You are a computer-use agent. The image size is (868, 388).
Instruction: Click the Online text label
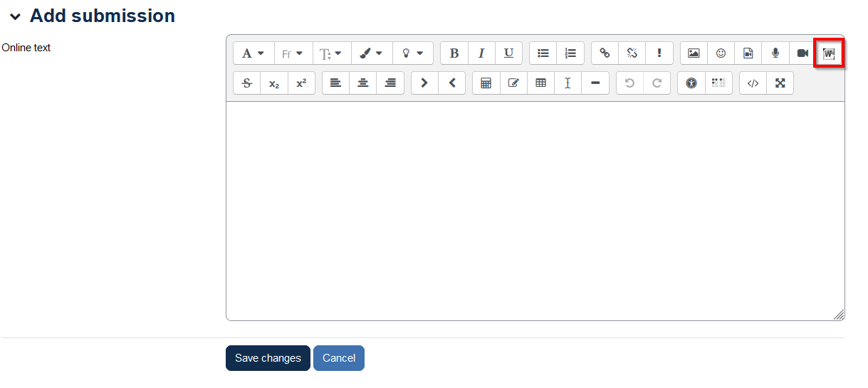(26, 48)
